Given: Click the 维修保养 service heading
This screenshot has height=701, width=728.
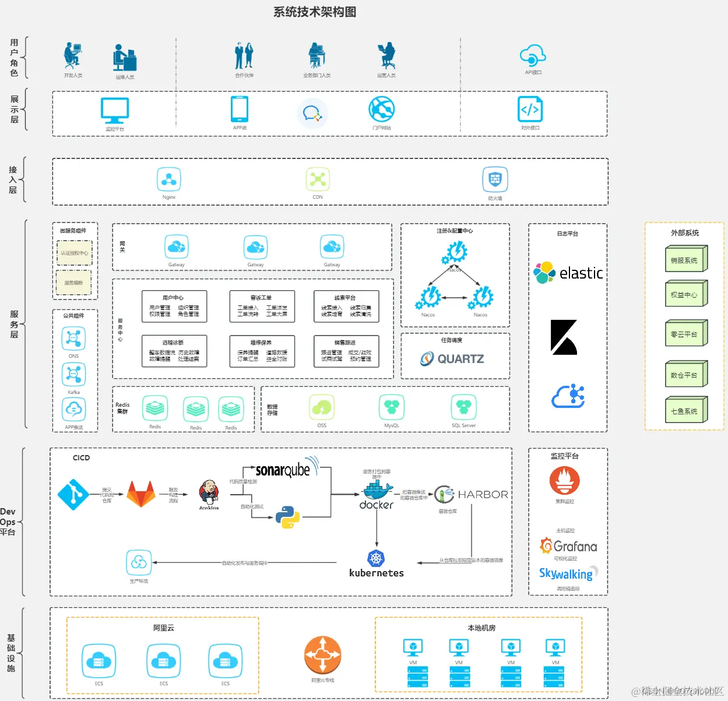Looking at the screenshot, I should (261, 342).
